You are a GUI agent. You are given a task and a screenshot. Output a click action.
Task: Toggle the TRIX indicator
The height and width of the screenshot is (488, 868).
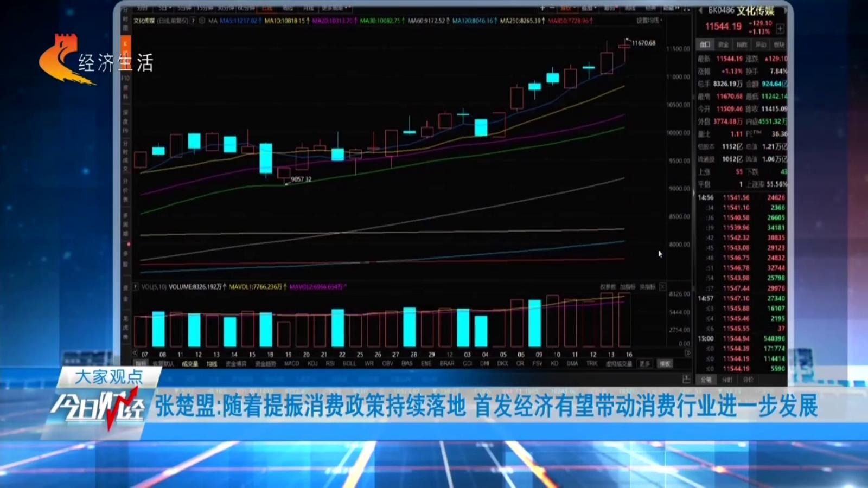click(591, 364)
